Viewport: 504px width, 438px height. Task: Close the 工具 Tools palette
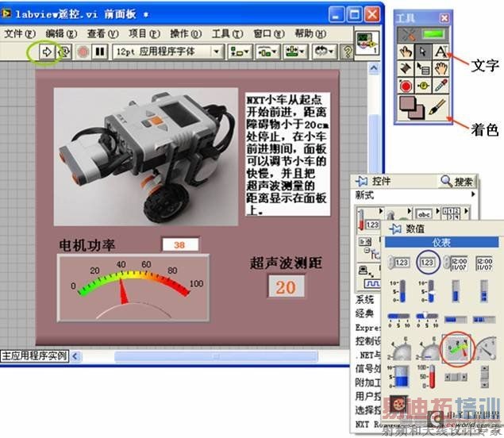point(444,18)
